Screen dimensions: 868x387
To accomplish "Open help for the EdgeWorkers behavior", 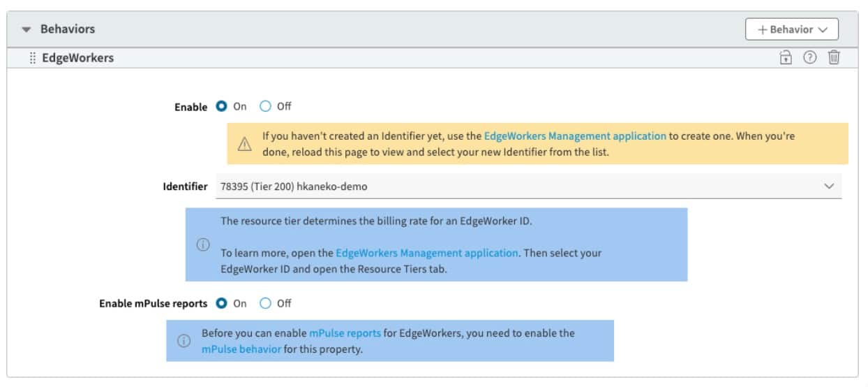I will (809, 58).
